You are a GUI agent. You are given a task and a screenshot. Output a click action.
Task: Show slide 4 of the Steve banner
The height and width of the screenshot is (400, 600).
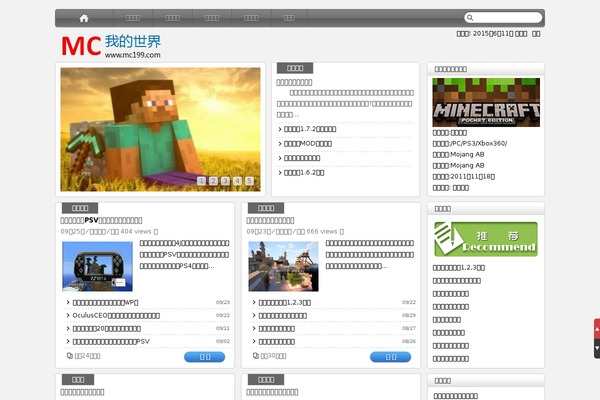point(237,181)
